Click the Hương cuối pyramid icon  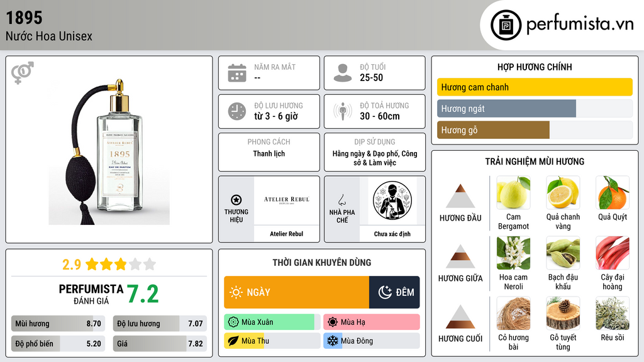point(460,317)
